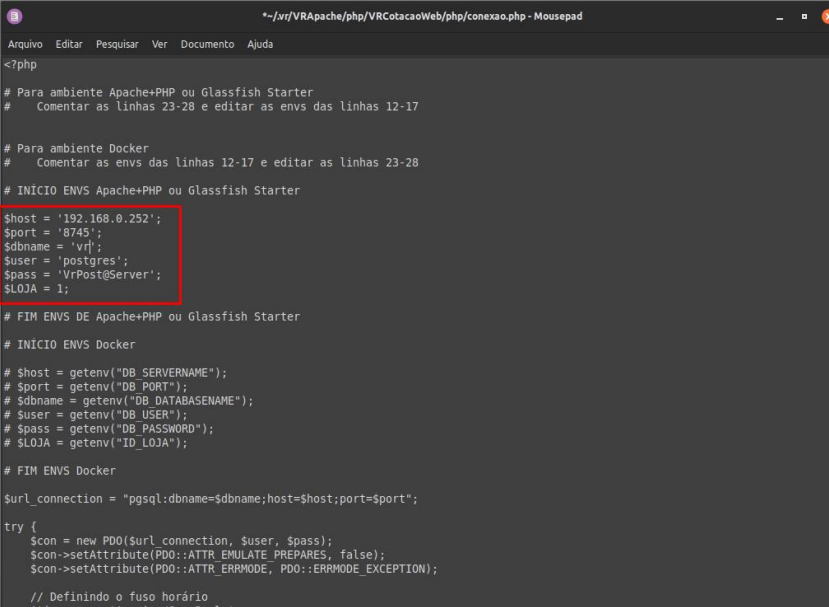The image size is (829, 607).
Task: Open the Ver menu
Action: 160,44
